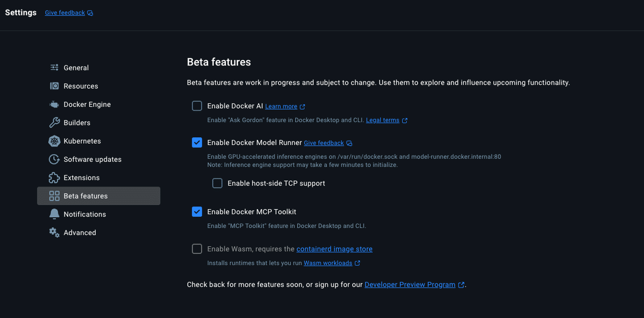
Task: Disable the Docker MCP Toolkit checkbox
Action: coord(197,211)
